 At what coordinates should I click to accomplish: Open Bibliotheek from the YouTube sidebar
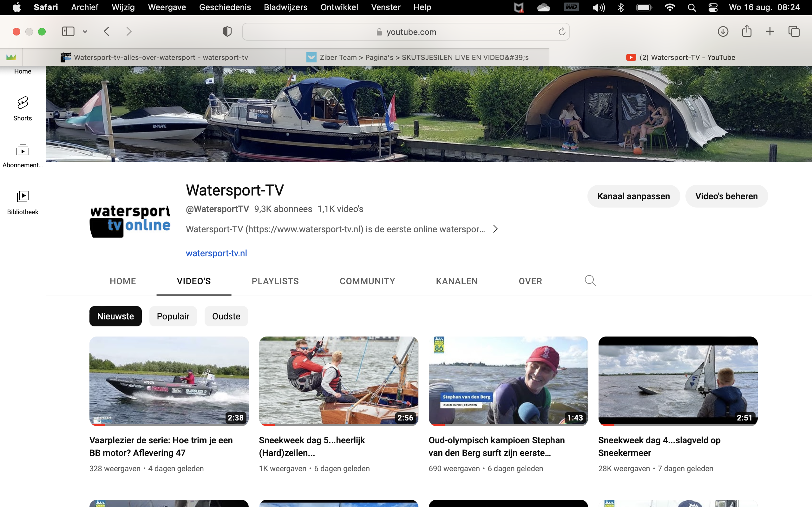(22, 201)
